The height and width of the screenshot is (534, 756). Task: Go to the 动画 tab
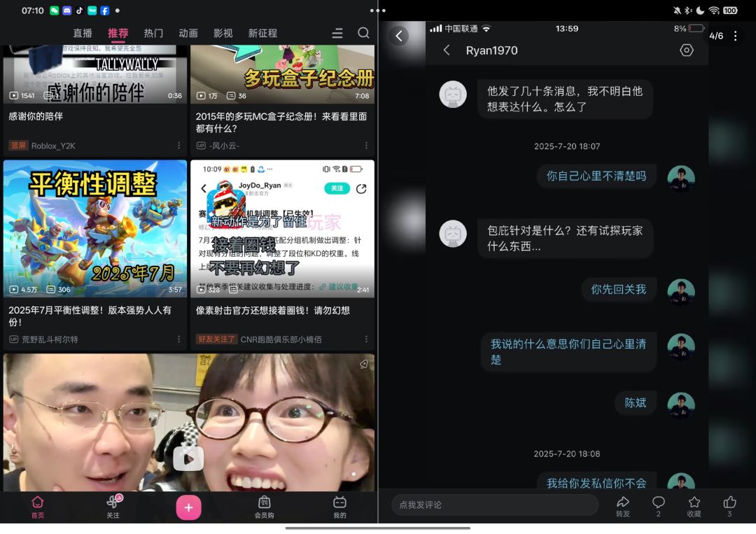(x=188, y=34)
